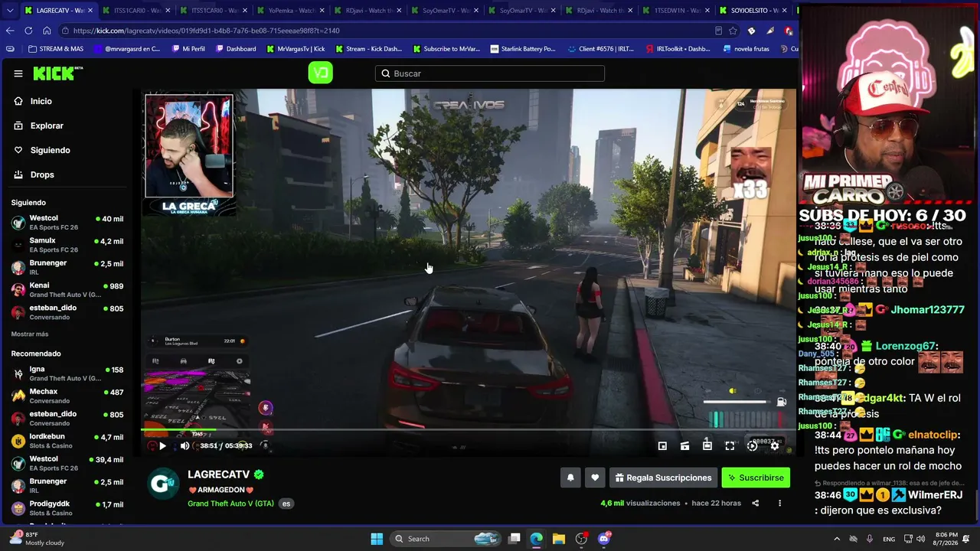Image resolution: width=980 pixels, height=551 pixels.
Task: Close the LAGRECATV browser tab
Action: (90, 11)
